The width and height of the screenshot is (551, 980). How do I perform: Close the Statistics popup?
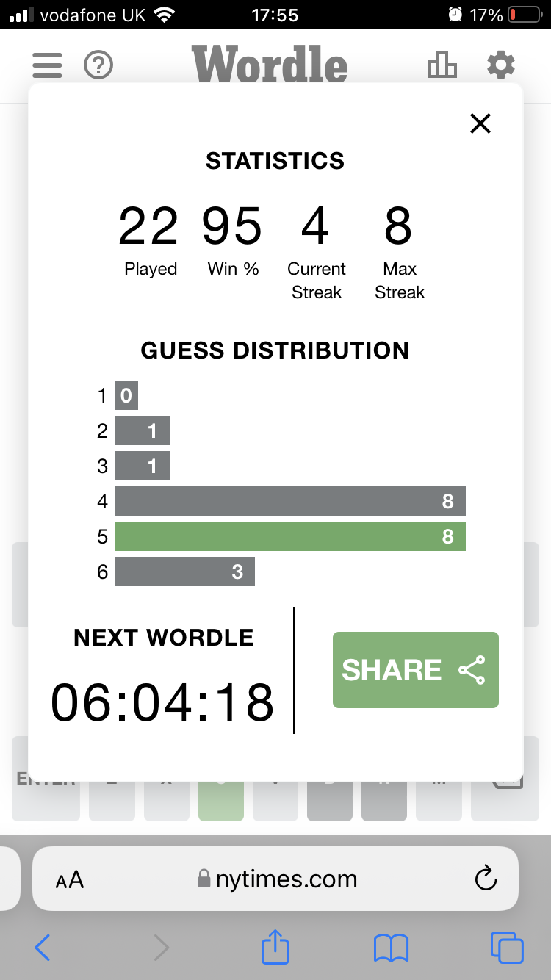coord(480,123)
